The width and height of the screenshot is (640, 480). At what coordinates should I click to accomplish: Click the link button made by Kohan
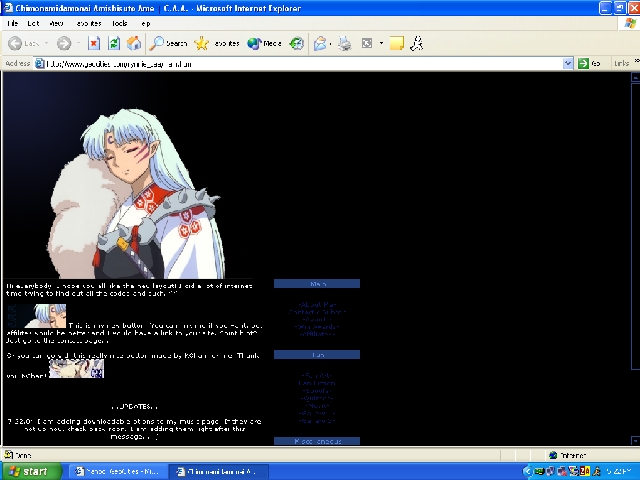pyautogui.click(x=76, y=369)
